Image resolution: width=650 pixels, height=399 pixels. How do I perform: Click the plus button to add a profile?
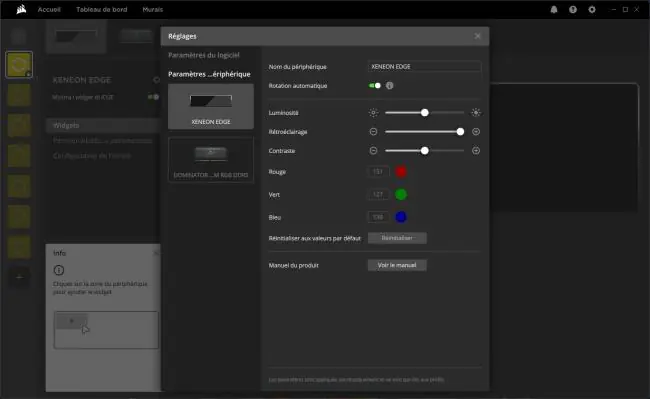click(19, 277)
